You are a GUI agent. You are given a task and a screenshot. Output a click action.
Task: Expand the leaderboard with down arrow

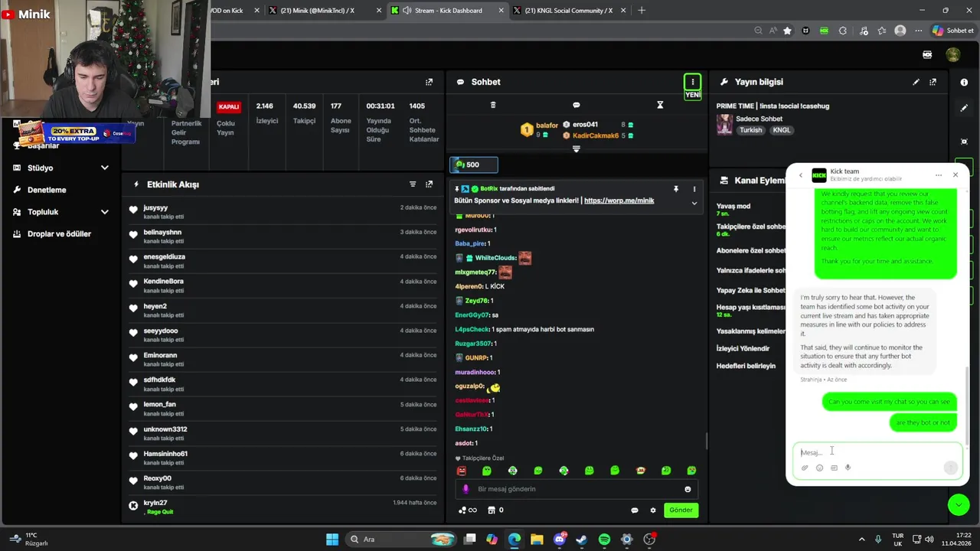tap(577, 149)
